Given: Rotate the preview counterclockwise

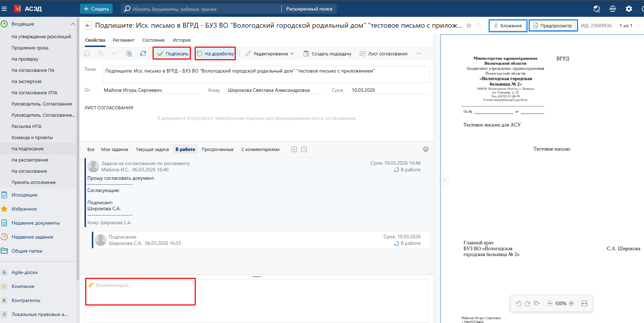Looking at the screenshot, I should [519, 303].
